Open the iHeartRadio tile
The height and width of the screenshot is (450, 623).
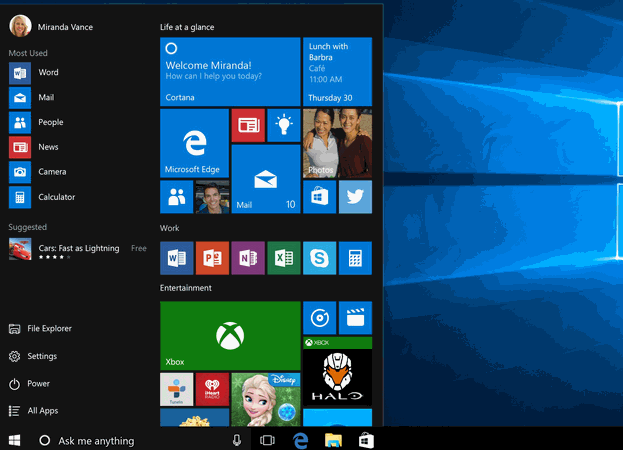(x=213, y=389)
